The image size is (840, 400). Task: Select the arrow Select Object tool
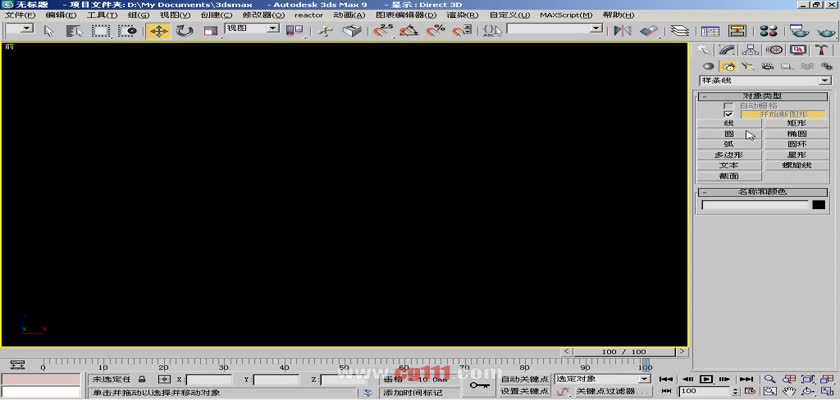(x=49, y=31)
